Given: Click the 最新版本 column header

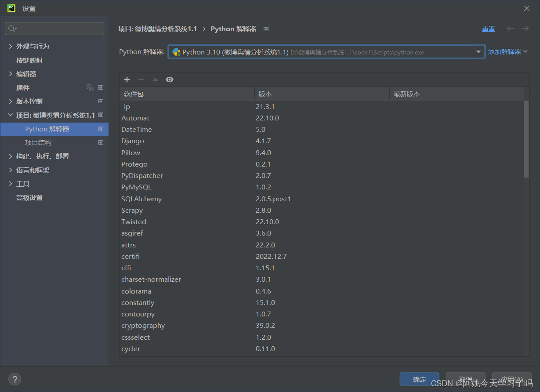Looking at the screenshot, I should coord(457,94).
